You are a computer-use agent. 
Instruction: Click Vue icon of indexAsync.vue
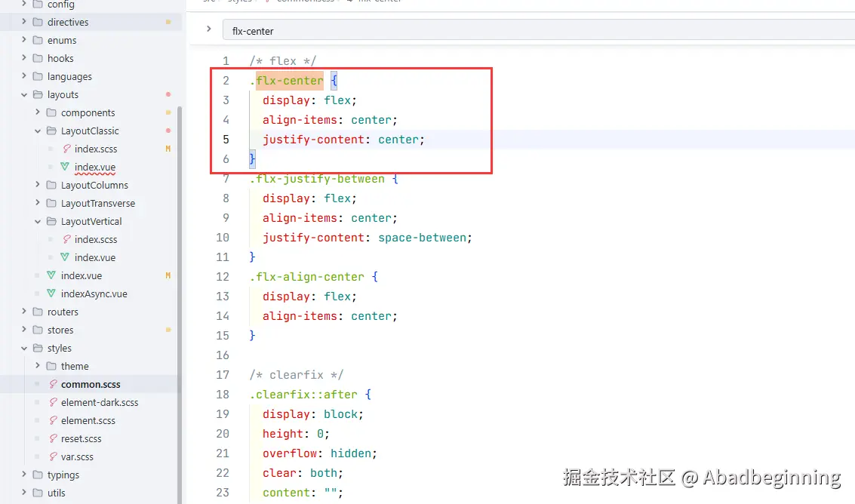(x=51, y=293)
